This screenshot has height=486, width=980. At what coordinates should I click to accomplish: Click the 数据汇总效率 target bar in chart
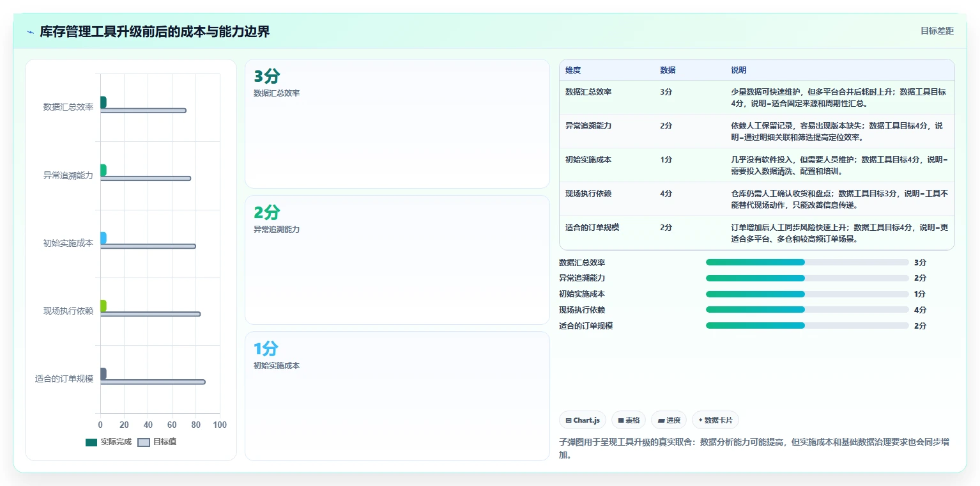point(143,111)
